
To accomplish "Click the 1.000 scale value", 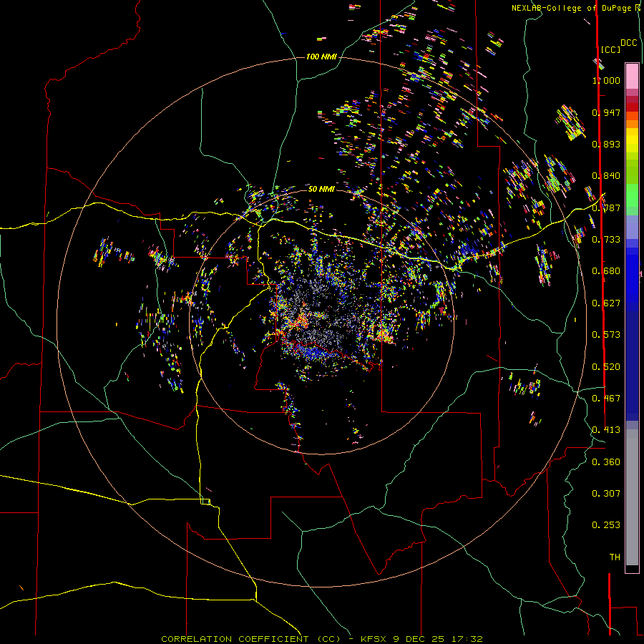I will pos(606,80).
